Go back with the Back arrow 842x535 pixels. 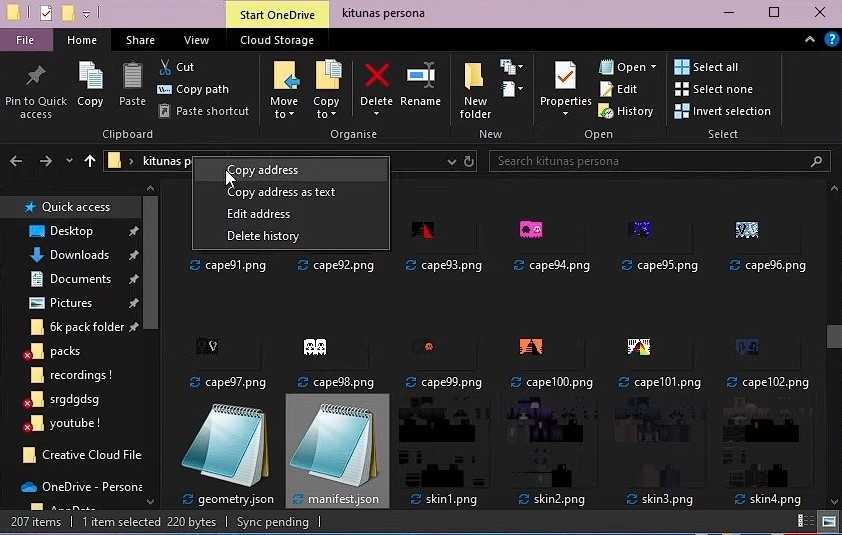(16, 161)
